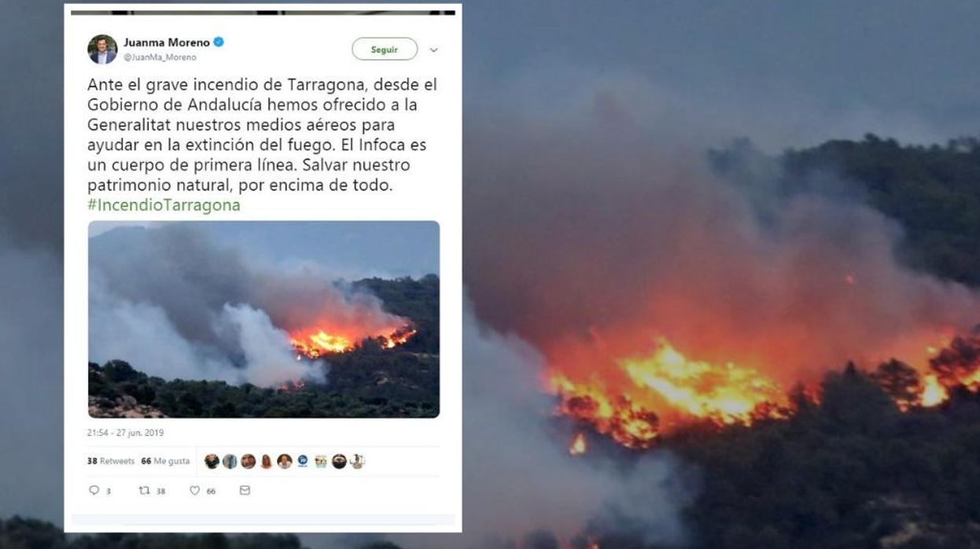The height and width of the screenshot is (549, 980).
Task: Open the last liker avatar in row
Action: point(357,461)
